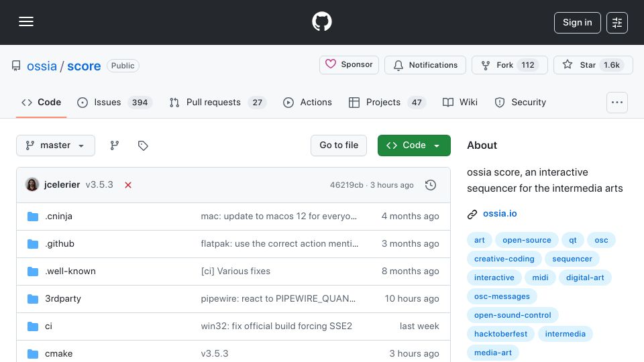Select the art topic tag
This screenshot has width=644, height=362.
point(479,240)
